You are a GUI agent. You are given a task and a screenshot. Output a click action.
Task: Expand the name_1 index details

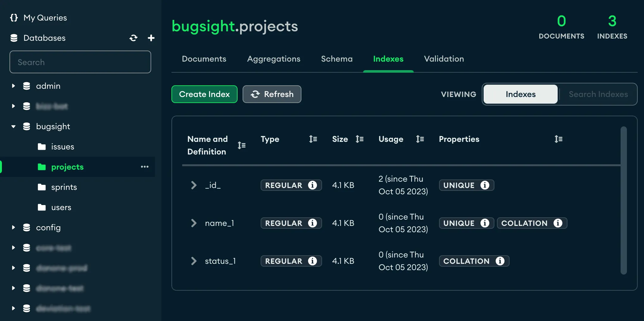pos(194,223)
